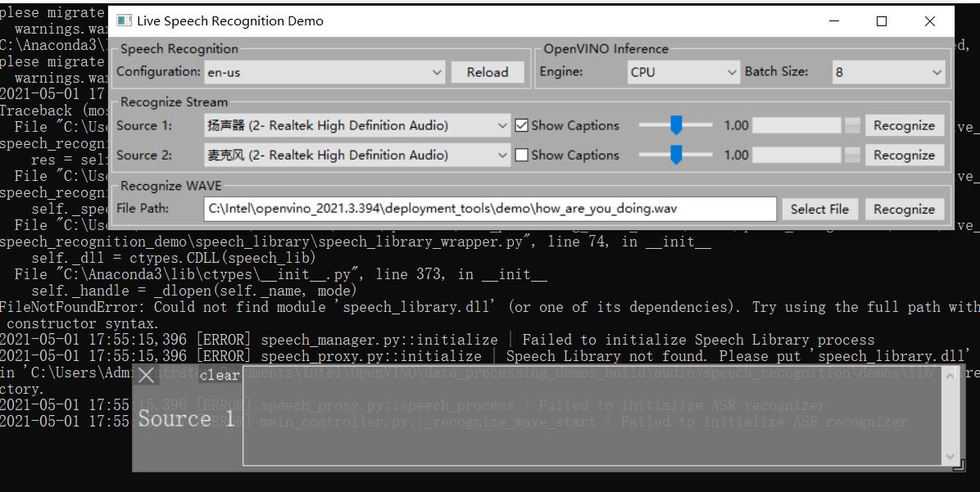Close the captions overlay with its X icon
The width and height of the screenshot is (980, 492).
tap(146, 375)
